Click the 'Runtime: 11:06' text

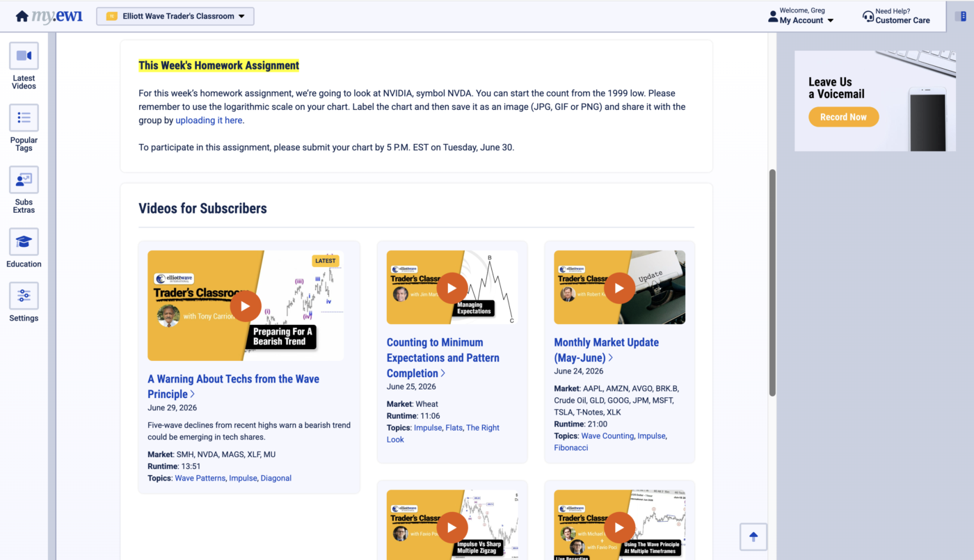[413, 416]
